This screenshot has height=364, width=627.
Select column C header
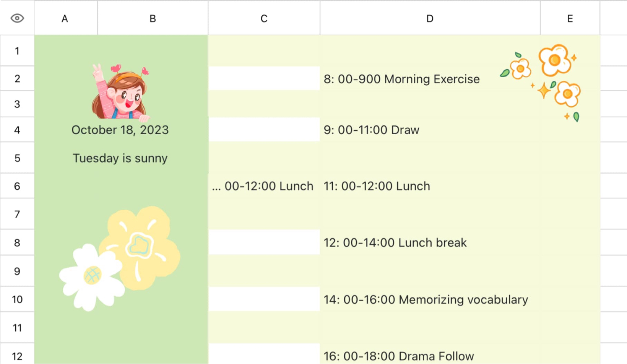click(x=264, y=18)
